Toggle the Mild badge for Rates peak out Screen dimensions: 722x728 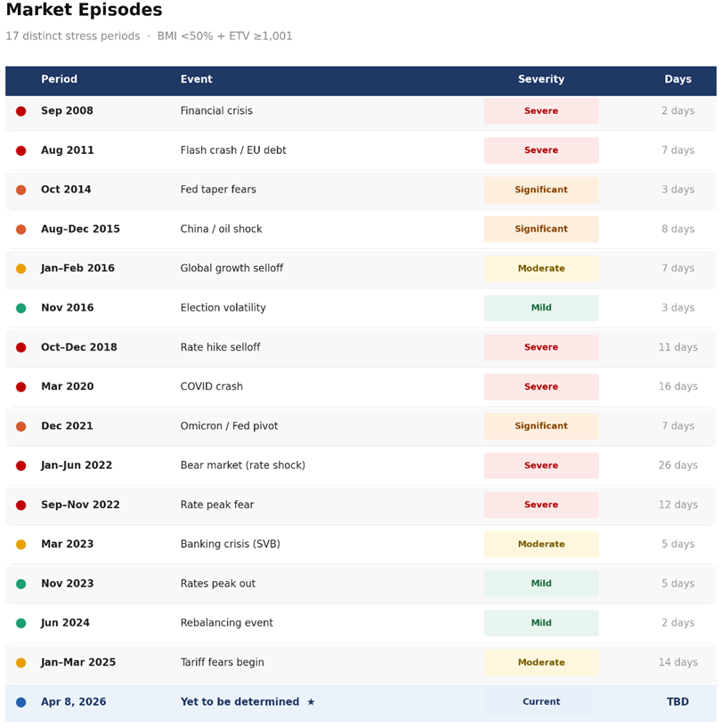pyautogui.click(x=540, y=583)
